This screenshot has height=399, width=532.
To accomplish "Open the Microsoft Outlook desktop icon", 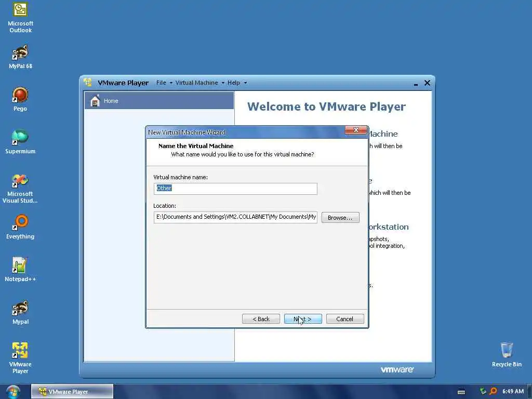I will [x=20, y=18].
